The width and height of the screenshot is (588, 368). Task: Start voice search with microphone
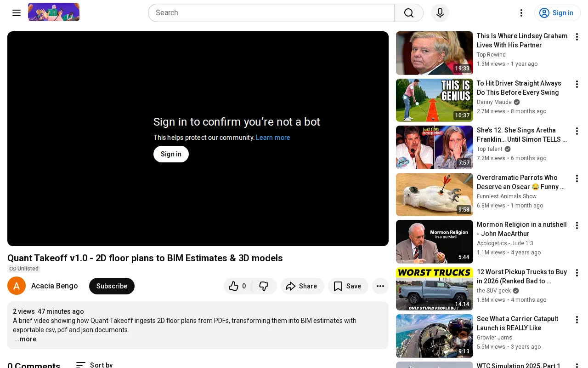[440, 13]
